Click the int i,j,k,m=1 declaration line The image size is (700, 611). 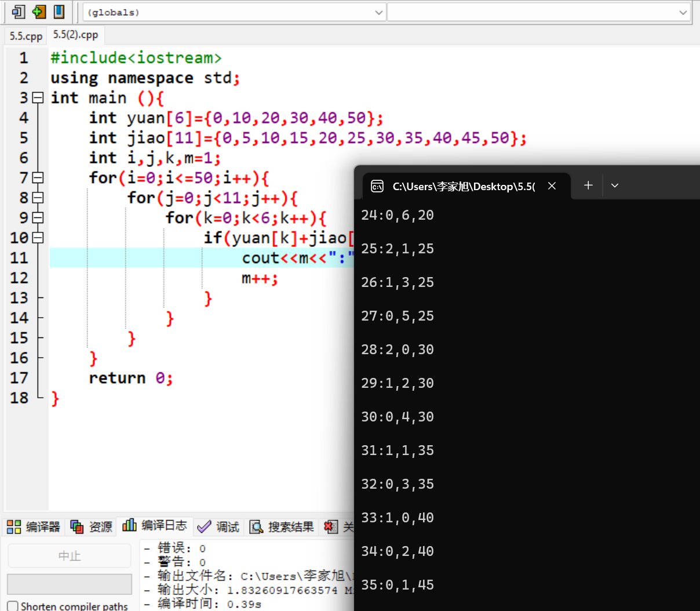point(155,158)
